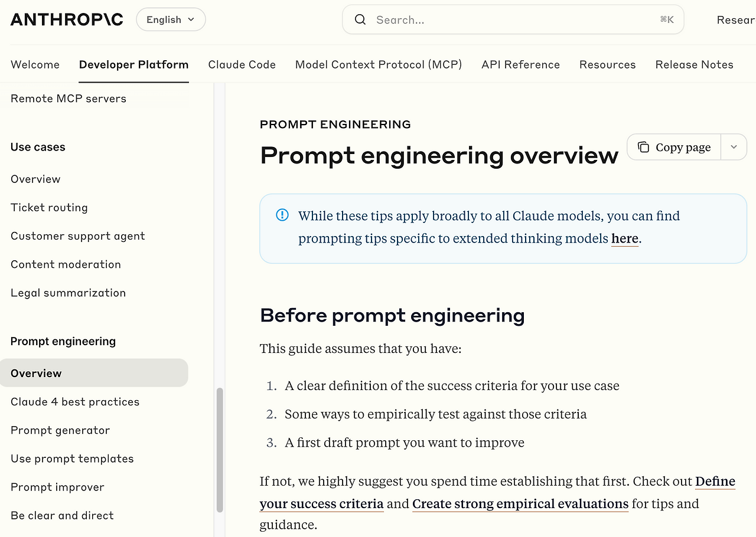Screen dimensions: 756x537
Task: Click the Anthropic logo
Action: point(67,19)
